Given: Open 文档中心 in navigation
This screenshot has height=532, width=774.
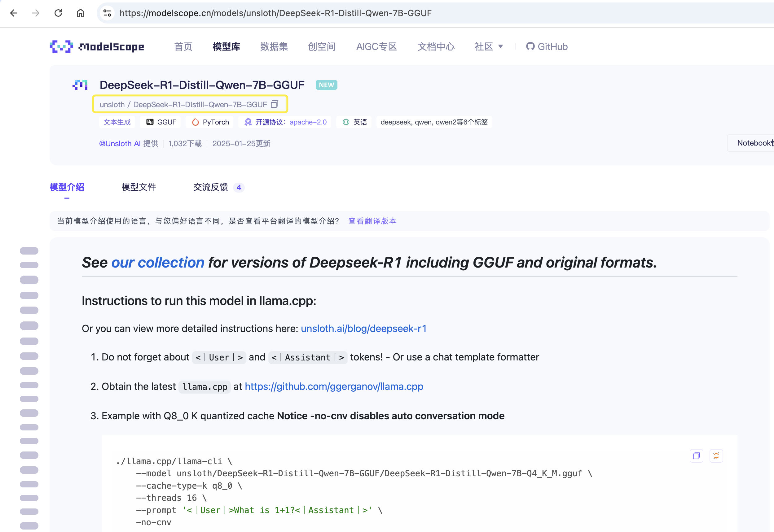Looking at the screenshot, I should 436,47.
